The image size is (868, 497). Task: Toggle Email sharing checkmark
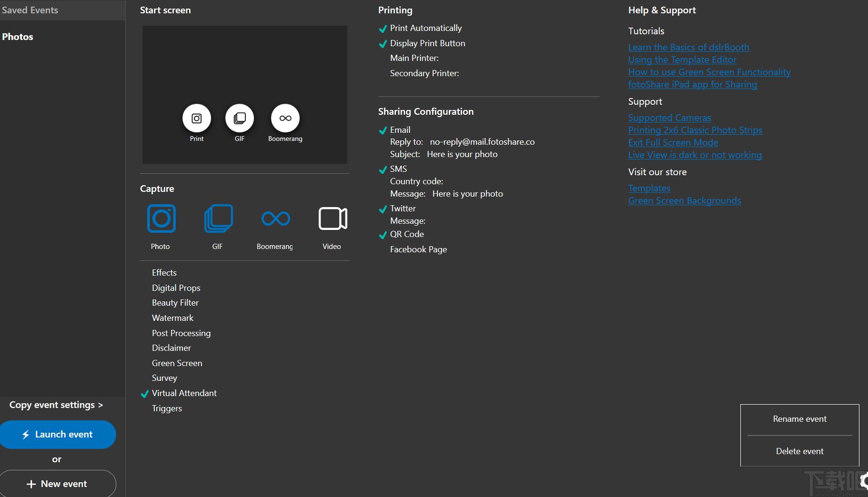tap(383, 130)
